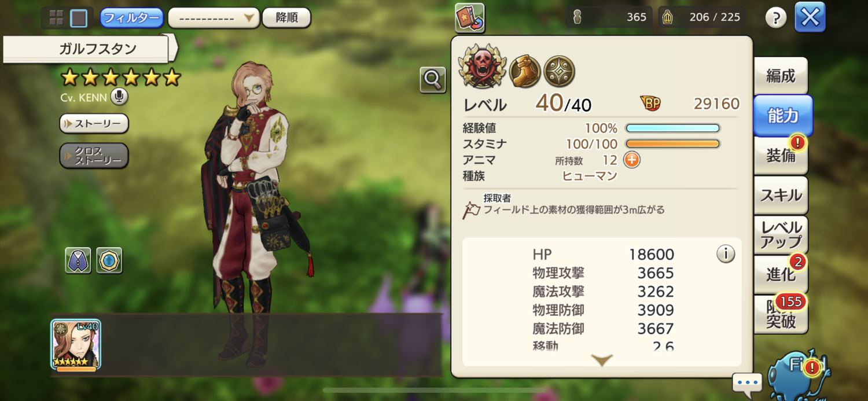Open the sort criteria dropdown

coord(214,18)
